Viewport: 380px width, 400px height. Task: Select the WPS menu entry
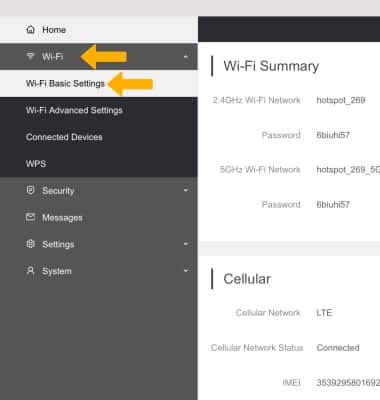click(x=99, y=164)
